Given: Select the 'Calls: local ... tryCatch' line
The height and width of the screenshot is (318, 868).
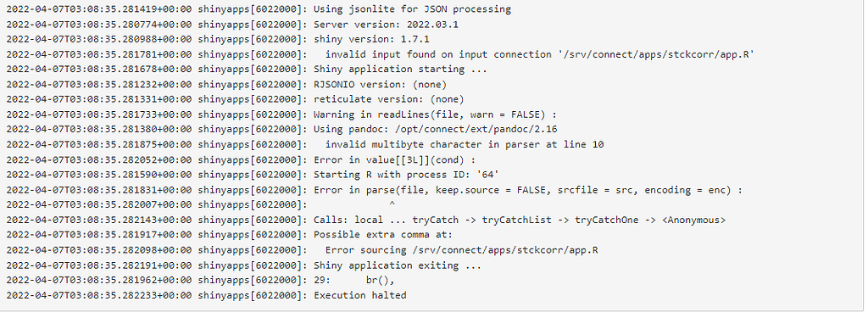Looking at the screenshot, I should pos(366,220).
